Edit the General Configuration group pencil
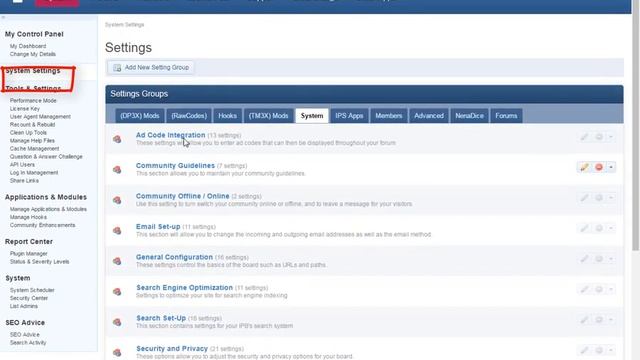This screenshot has height=360, width=640. click(x=584, y=259)
